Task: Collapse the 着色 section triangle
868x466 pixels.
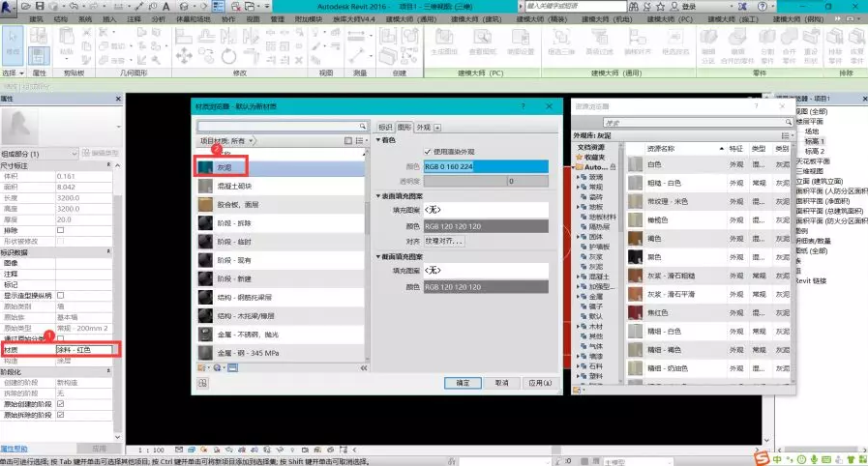Action: coord(378,140)
